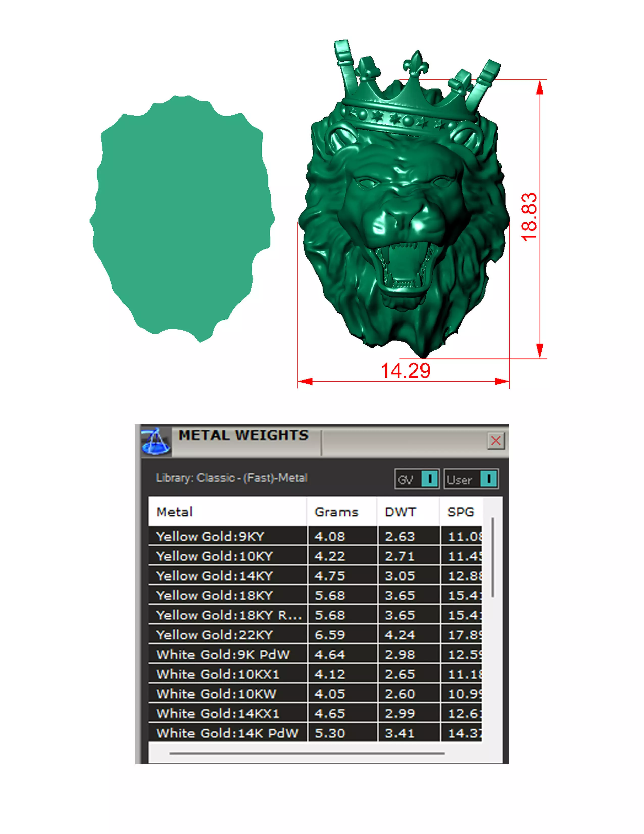This screenshot has width=644, height=834.
Task: Select the White Gold:10KX1 row
Action: (315, 674)
